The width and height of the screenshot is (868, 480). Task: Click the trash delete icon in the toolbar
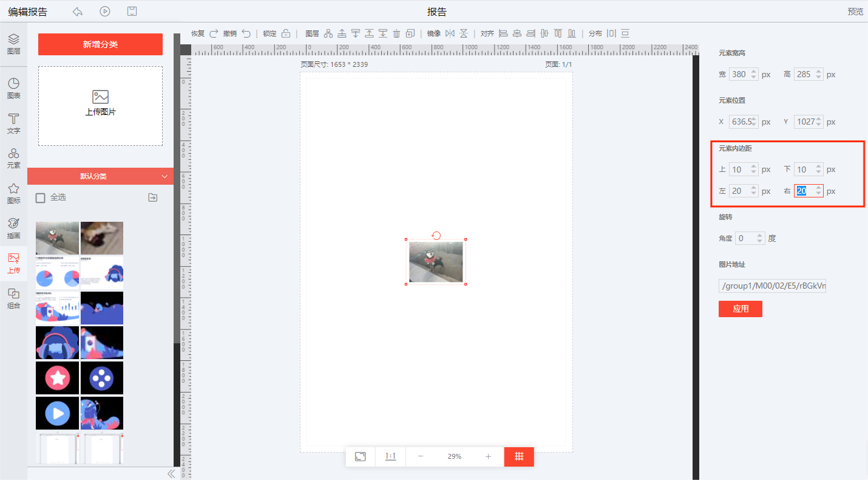(396, 33)
